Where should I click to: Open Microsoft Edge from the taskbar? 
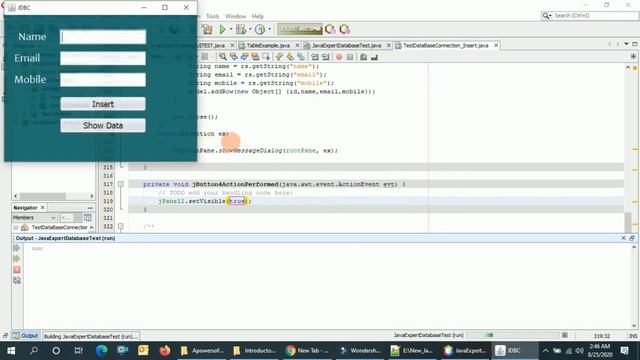click(101, 351)
